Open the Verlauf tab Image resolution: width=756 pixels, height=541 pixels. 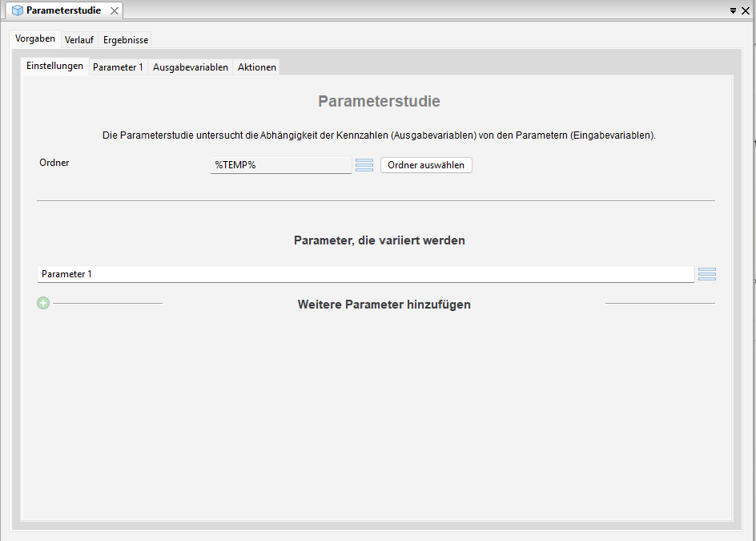[x=79, y=40]
